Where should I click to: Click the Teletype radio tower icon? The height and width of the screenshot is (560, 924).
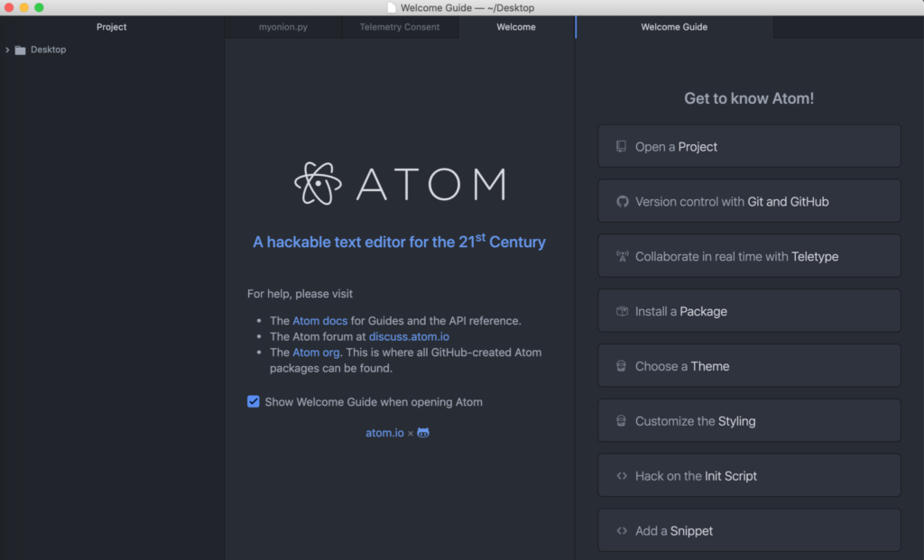tap(623, 256)
